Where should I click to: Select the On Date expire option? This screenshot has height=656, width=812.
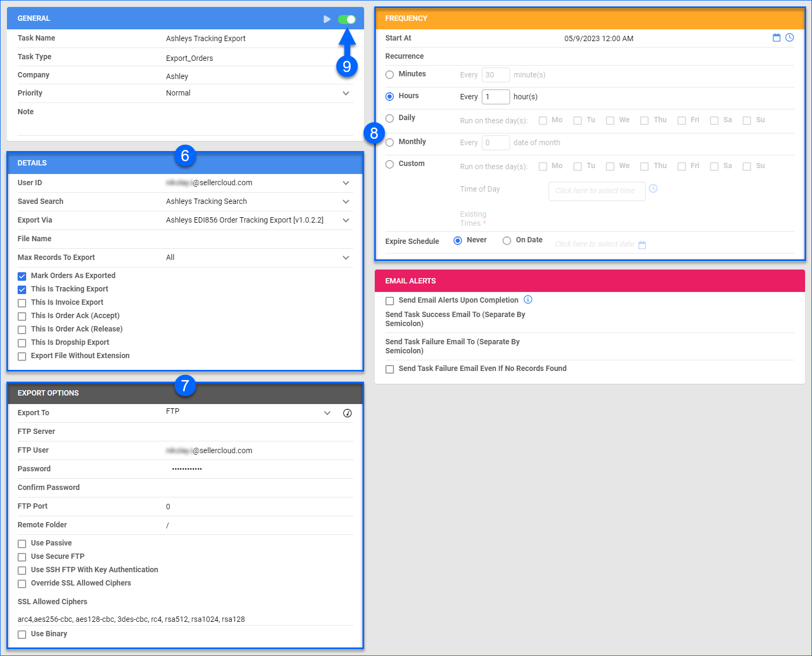click(x=507, y=241)
